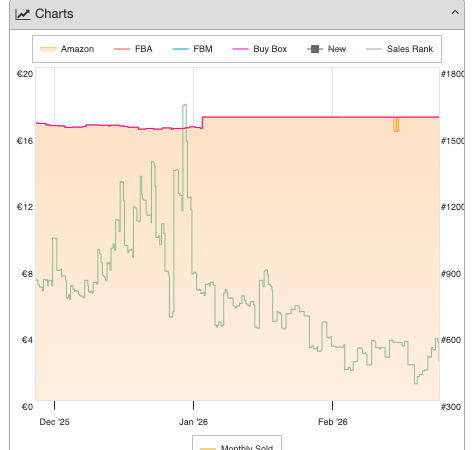Toggle the Buy Box series in the legend
The height and width of the screenshot is (450, 474).
click(260, 49)
